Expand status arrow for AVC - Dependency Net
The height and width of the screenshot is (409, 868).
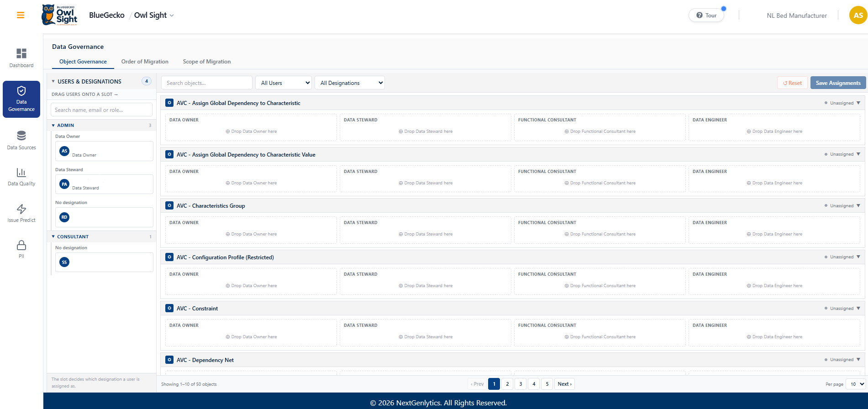pyautogui.click(x=858, y=360)
